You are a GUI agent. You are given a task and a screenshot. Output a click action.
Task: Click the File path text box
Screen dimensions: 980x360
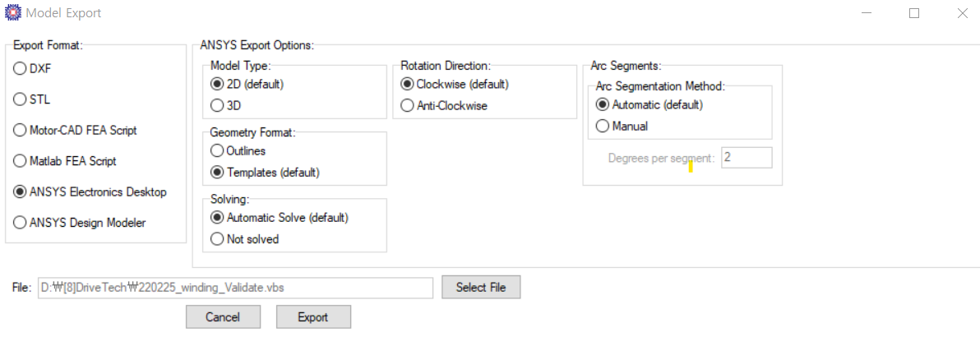pos(235,288)
